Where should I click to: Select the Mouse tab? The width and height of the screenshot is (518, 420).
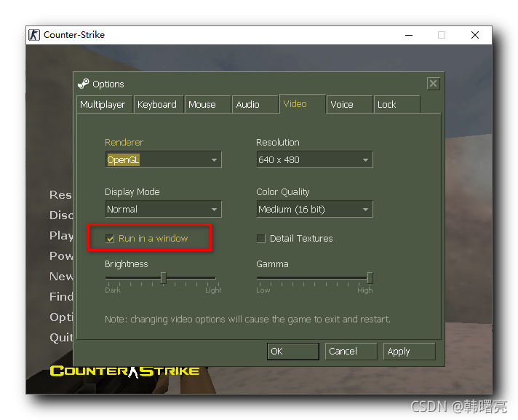(207, 104)
